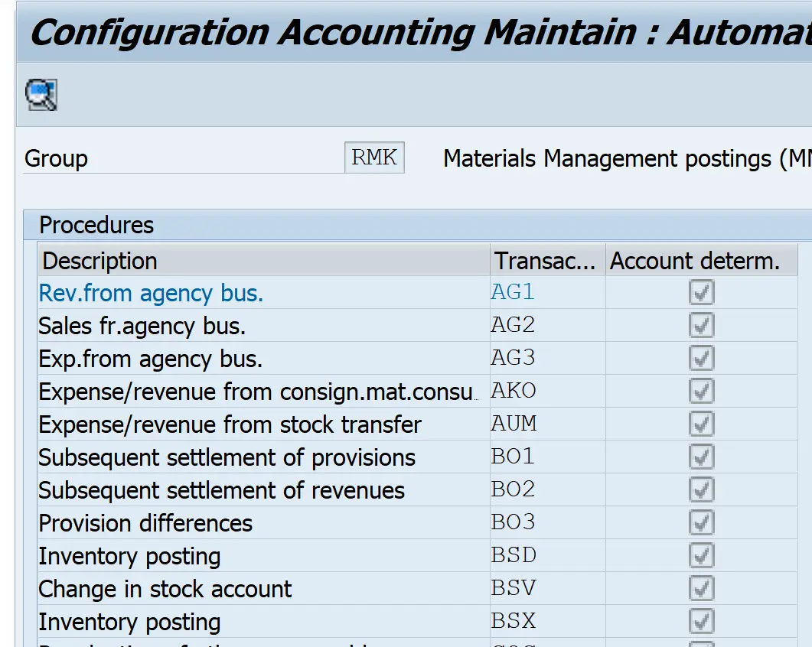
Task: Toggle account determ. checkbox for BSV
Action: pyautogui.click(x=702, y=589)
